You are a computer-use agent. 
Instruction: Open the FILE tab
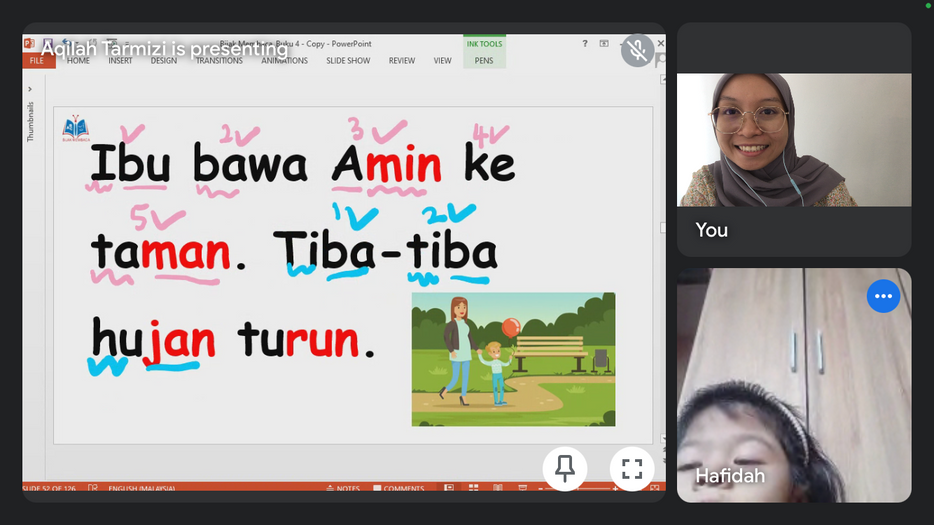(36, 61)
